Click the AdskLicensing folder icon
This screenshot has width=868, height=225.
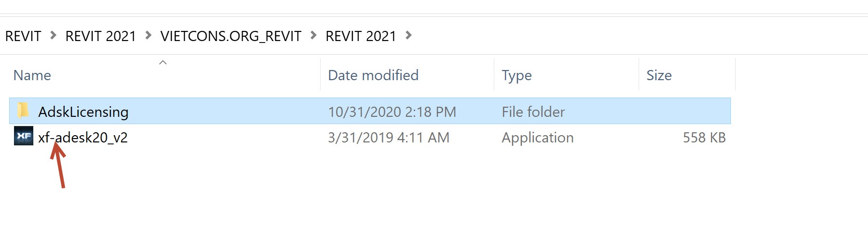coord(23,111)
